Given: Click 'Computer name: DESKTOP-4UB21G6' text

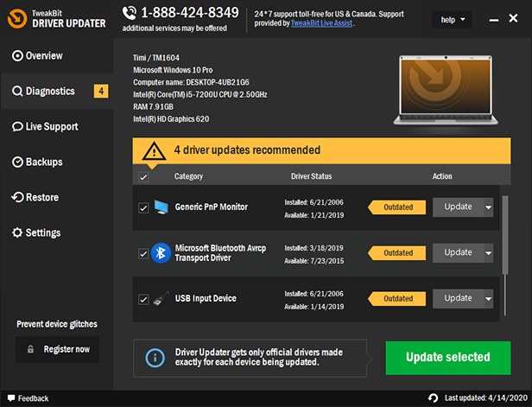Looking at the screenshot, I should pos(191,82).
